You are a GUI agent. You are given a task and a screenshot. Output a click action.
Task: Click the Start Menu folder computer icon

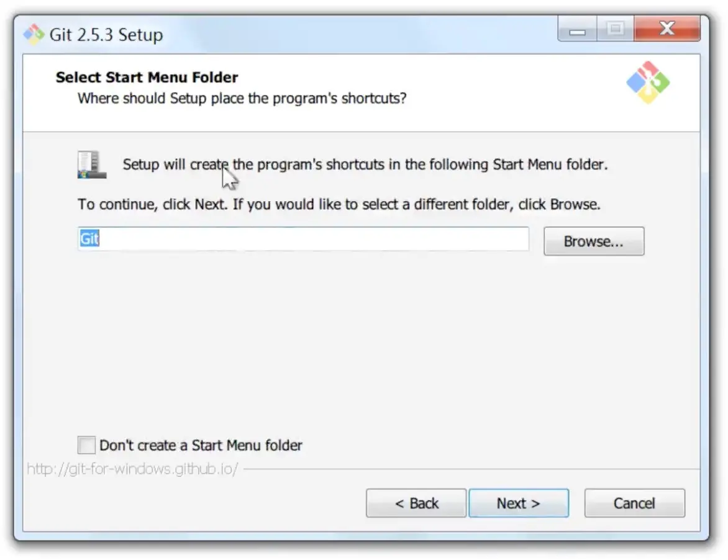(x=91, y=165)
